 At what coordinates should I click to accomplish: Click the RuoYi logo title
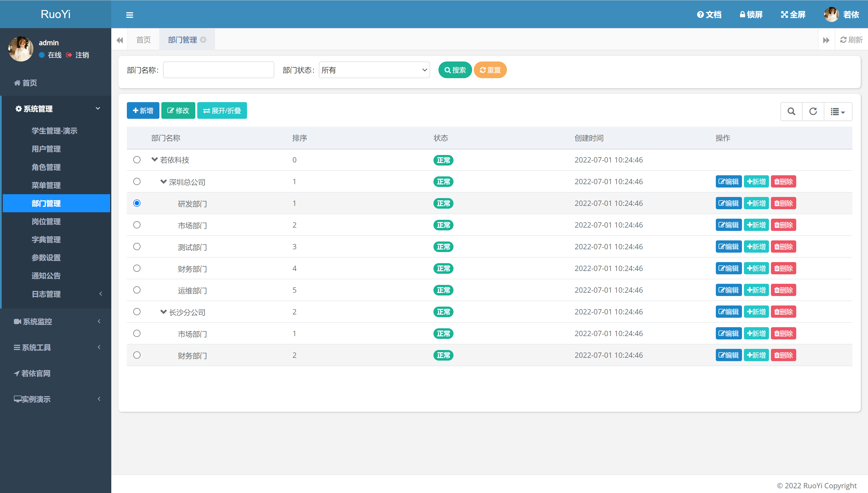tap(56, 14)
